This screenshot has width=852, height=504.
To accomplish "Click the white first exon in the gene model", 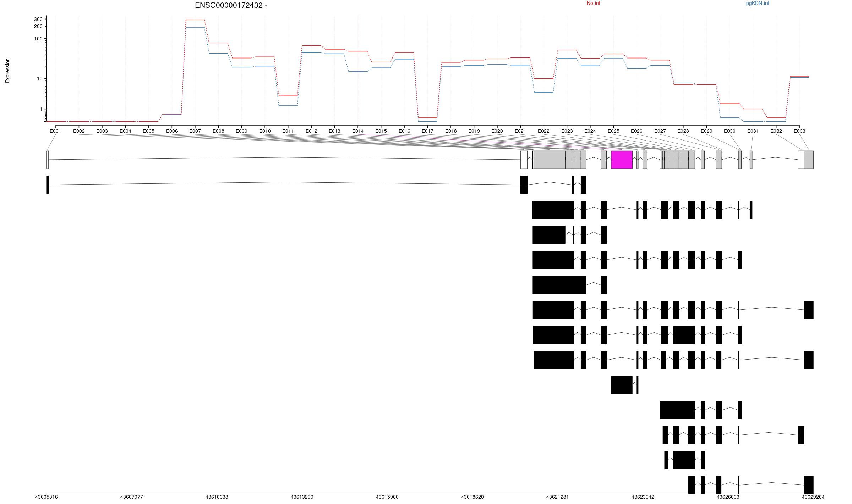I will 48,160.
